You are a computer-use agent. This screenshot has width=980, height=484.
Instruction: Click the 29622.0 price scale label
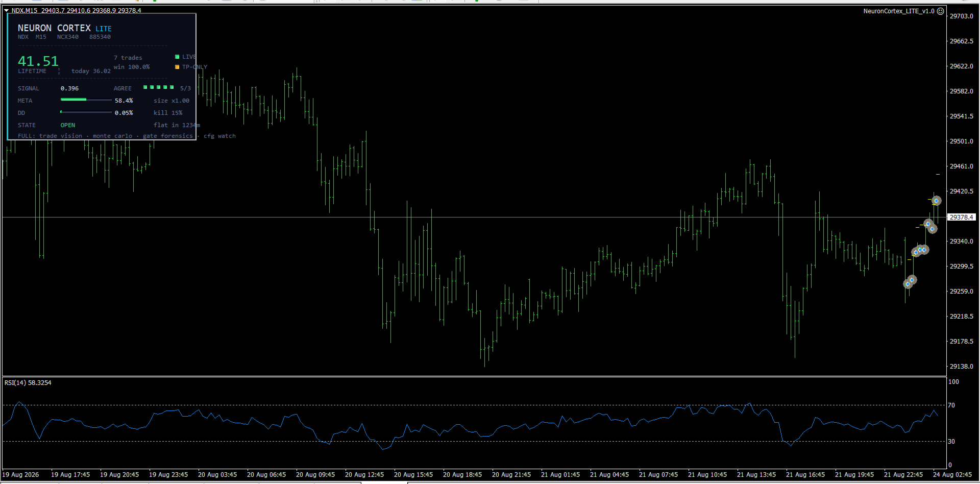[962, 66]
